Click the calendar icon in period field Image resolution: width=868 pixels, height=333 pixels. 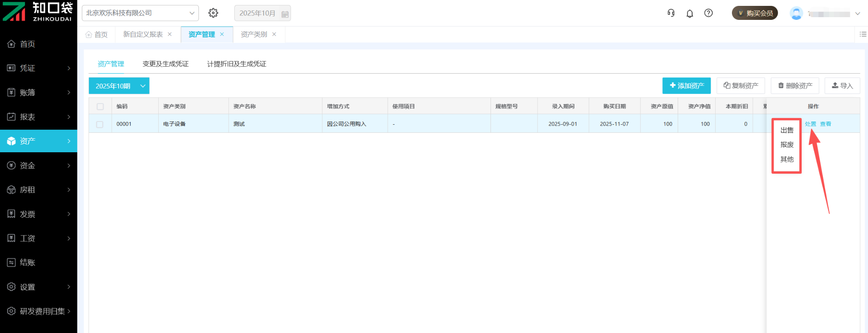point(285,14)
